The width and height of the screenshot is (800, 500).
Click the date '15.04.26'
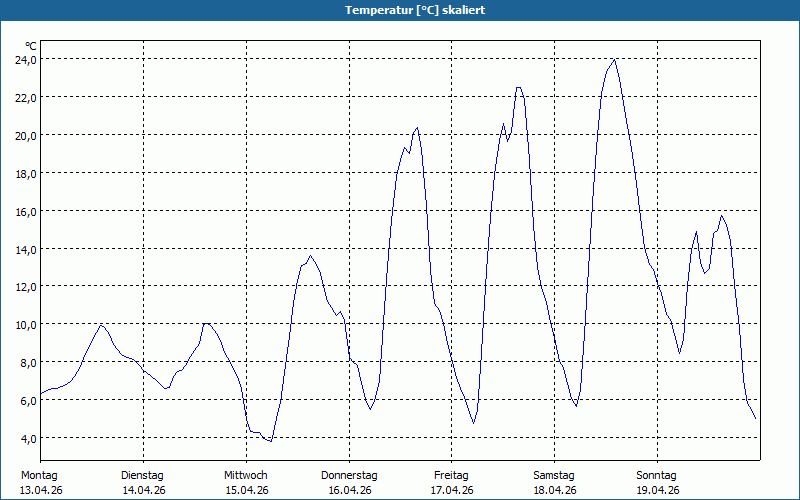(247, 490)
